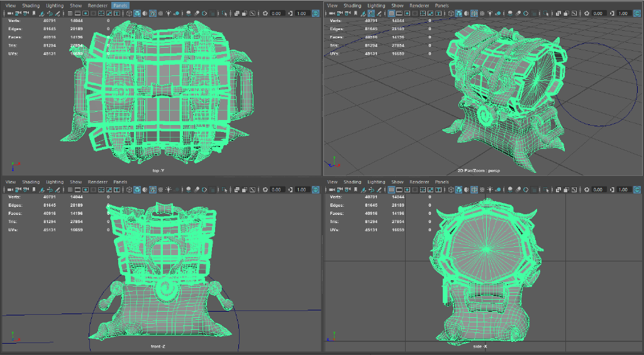Open View menu in top panel
Screen dimensions: 644x355
point(11,6)
